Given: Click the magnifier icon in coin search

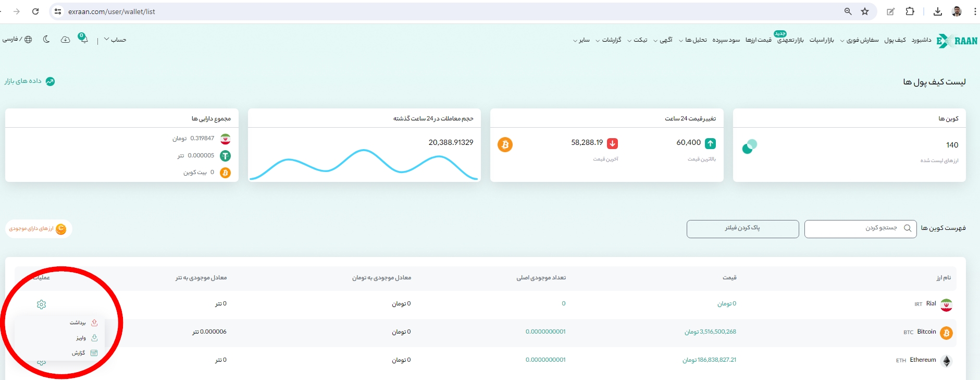Looking at the screenshot, I should pos(908,228).
